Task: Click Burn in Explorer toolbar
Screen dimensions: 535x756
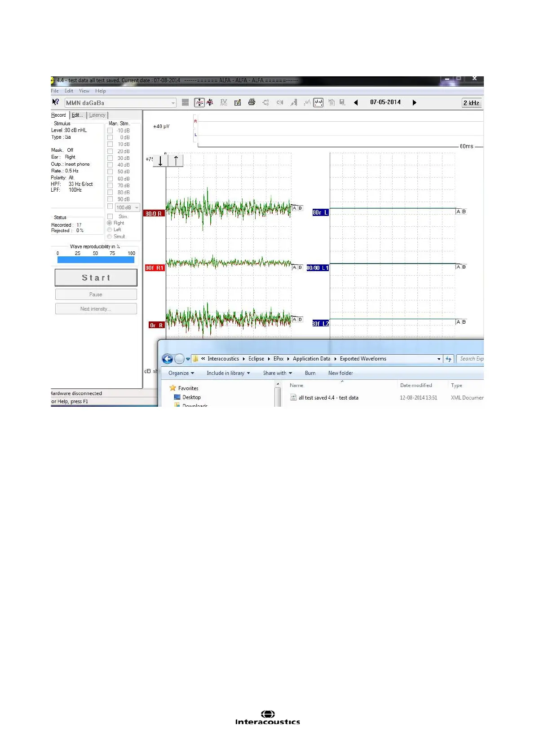Action: pos(310,373)
